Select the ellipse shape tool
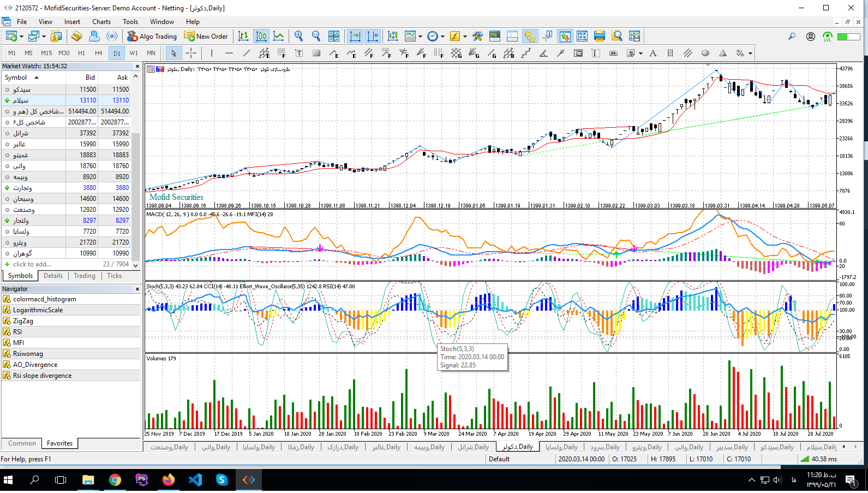The width and height of the screenshot is (868, 493). click(705, 53)
